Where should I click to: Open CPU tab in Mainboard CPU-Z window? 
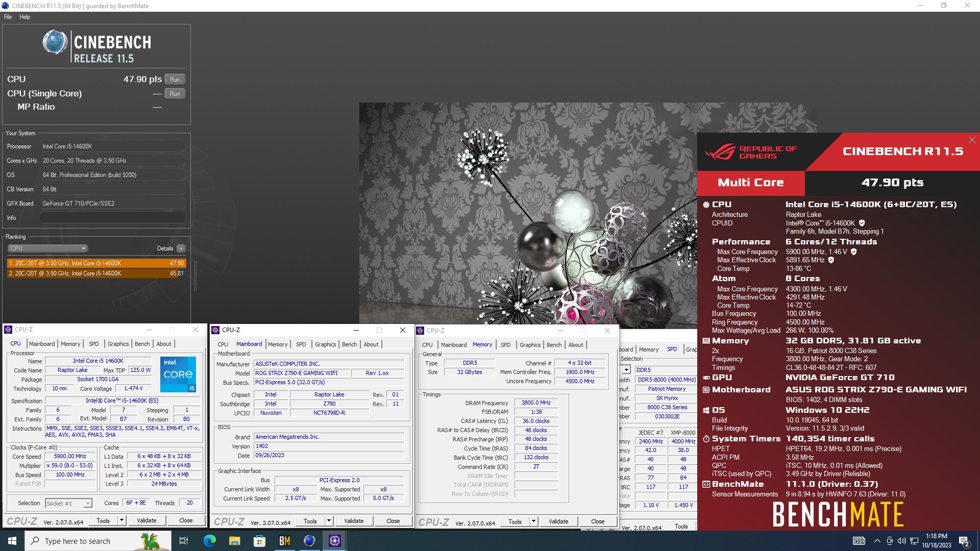click(x=223, y=344)
